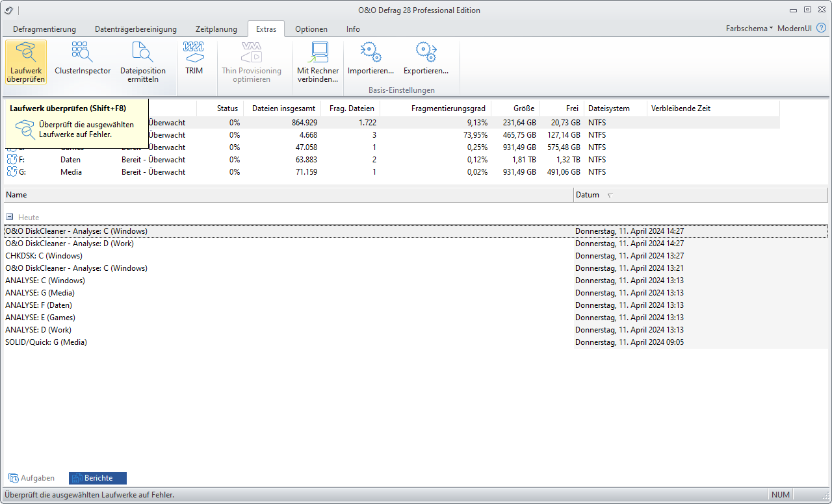
Task: Select report ANALYSE: G (Media)
Action: pyautogui.click(x=416, y=293)
